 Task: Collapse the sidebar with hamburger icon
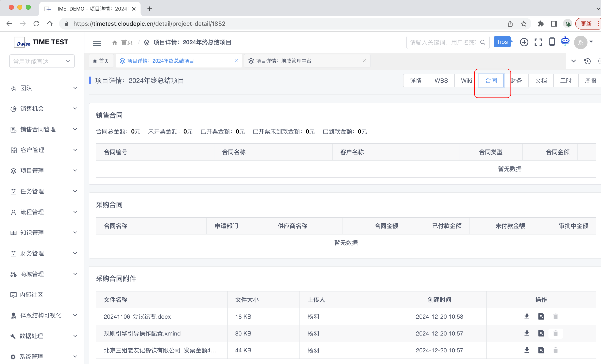tap(97, 43)
